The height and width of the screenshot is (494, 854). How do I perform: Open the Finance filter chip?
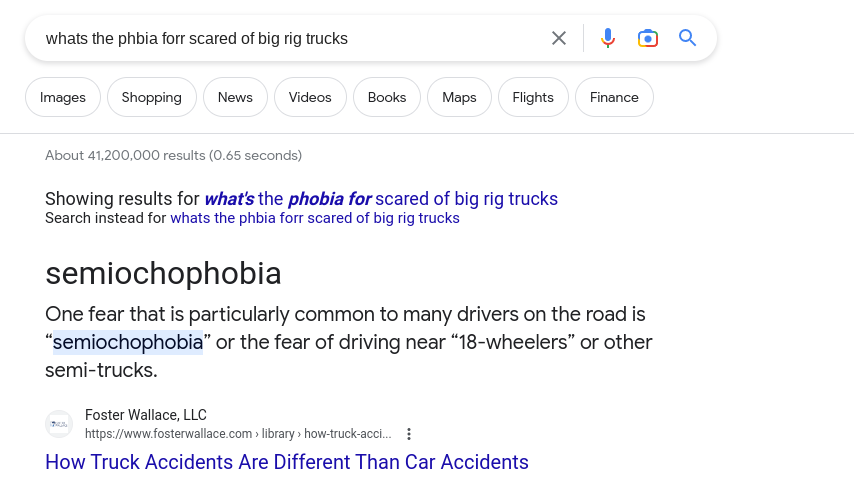[x=614, y=97]
